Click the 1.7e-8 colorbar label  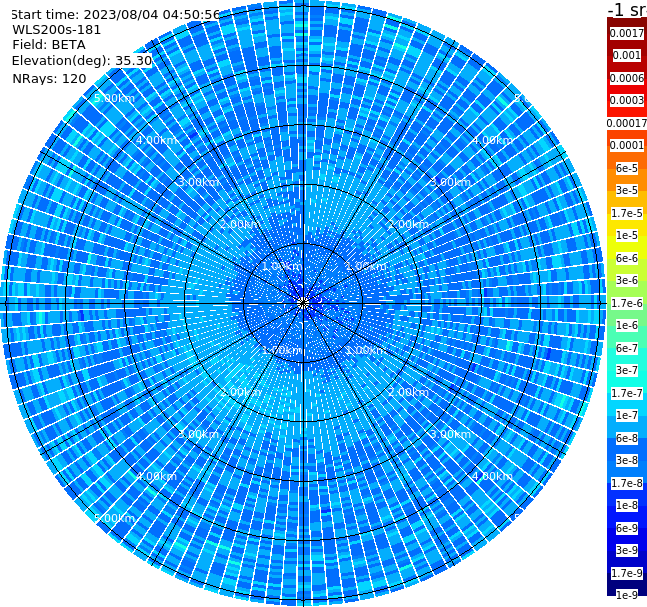[x=627, y=483]
